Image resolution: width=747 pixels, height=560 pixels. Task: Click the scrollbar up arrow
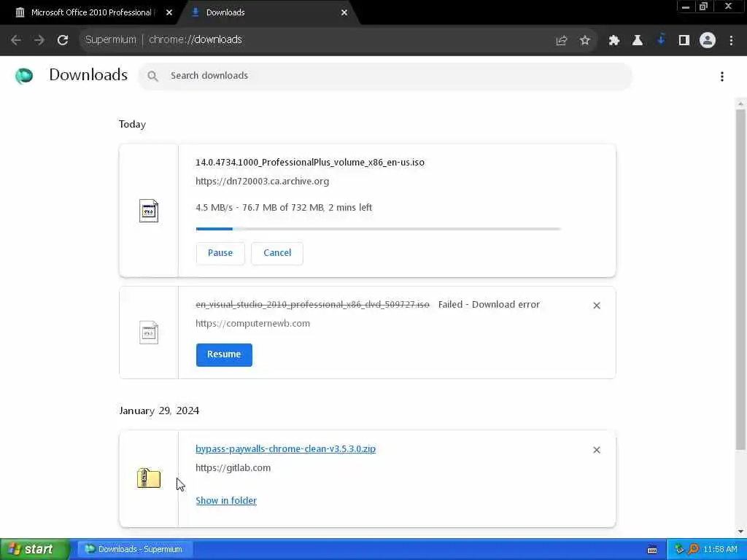(740, 104)
